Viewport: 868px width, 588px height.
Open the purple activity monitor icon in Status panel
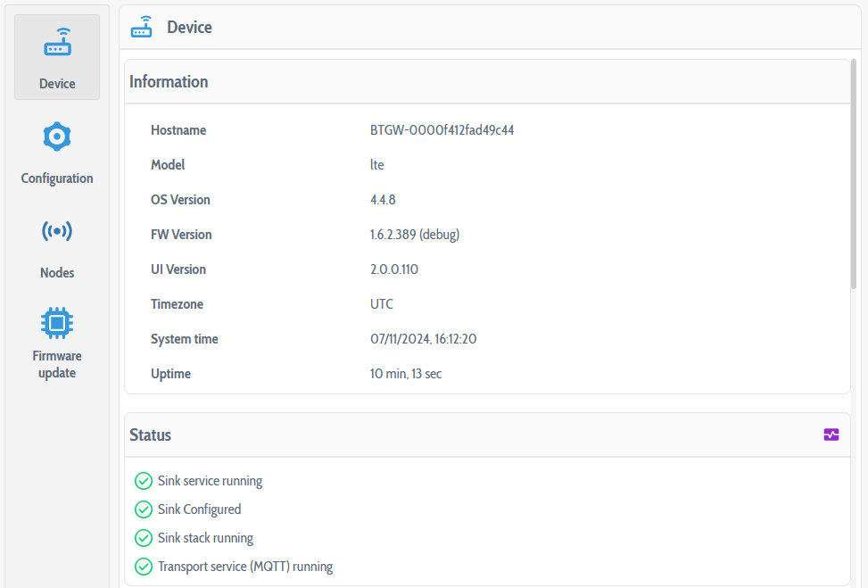[x=831, y=435]
